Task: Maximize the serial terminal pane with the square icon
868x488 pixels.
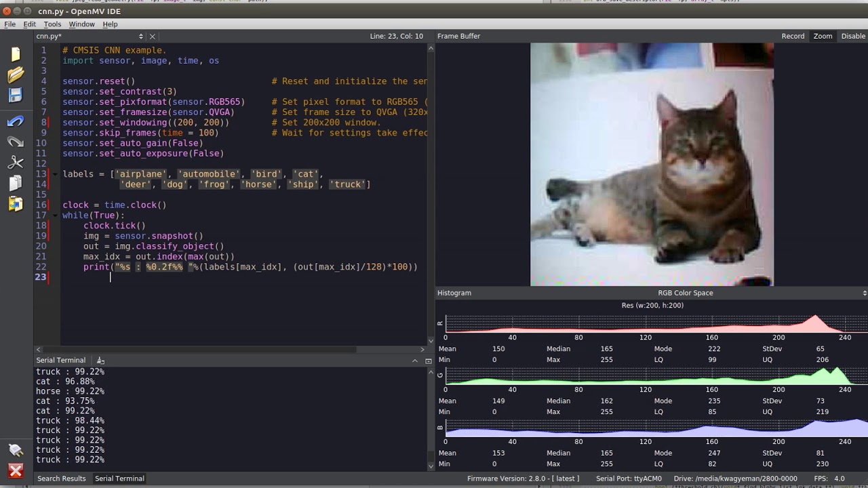Action: (x=429, y=361)
